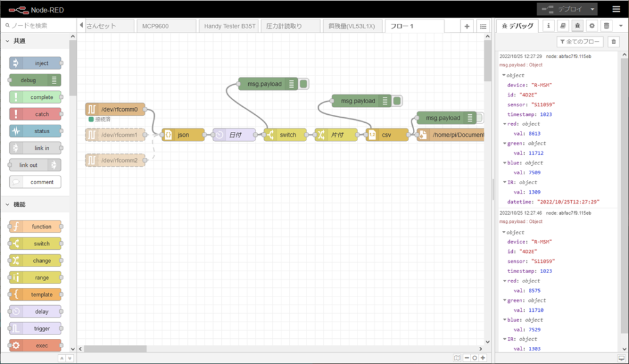Click the ノードを検索 search field
Image resolution: width=629 pixels, height=364 pixels.
coord(38,26)
